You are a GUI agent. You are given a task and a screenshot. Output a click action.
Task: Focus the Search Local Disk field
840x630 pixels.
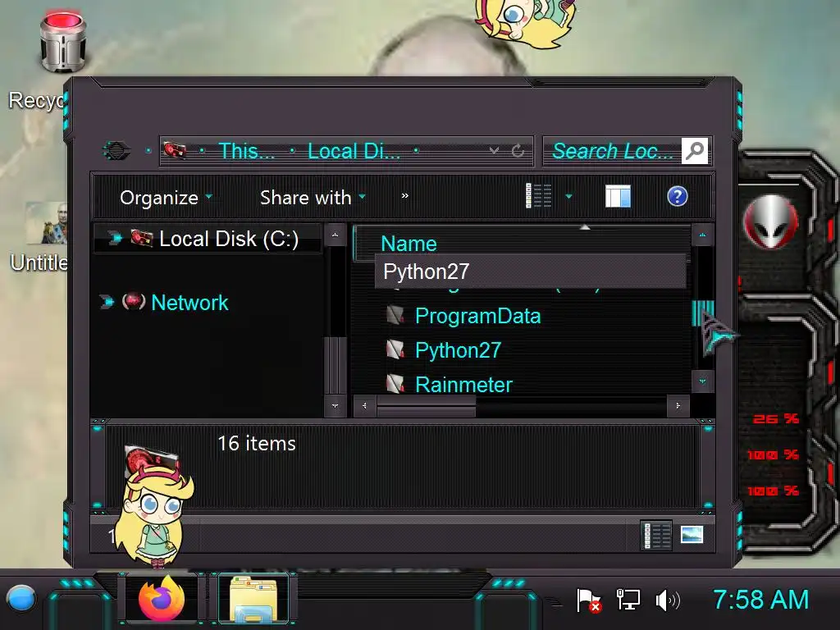click(612, 151)
